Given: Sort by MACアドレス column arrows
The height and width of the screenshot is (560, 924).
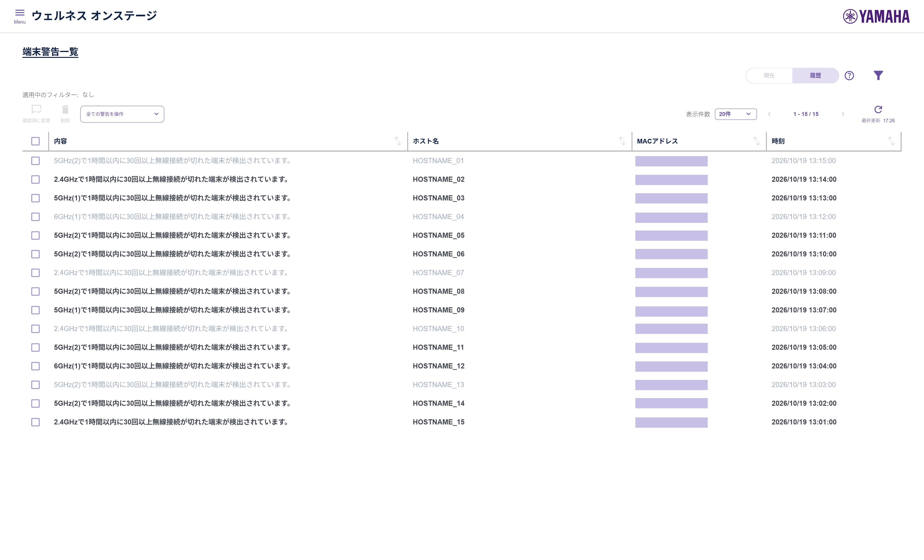Looking at the screenshot, I should (x=756, y=141).
